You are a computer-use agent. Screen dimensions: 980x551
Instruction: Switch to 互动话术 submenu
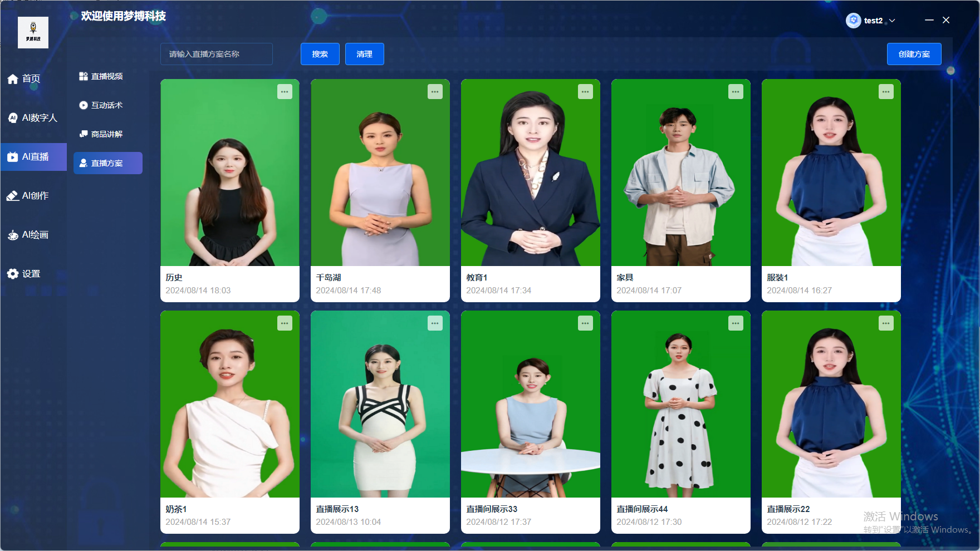(x=101, y=105)
